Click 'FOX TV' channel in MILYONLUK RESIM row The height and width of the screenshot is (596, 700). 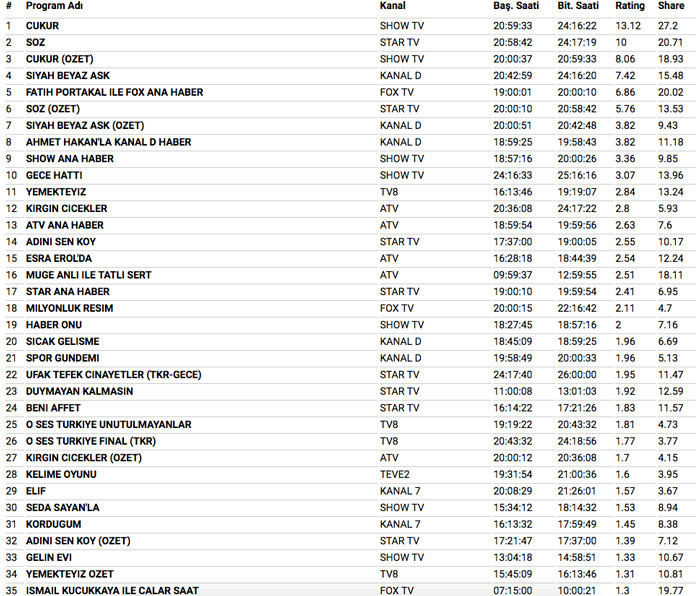pos(397,308)
